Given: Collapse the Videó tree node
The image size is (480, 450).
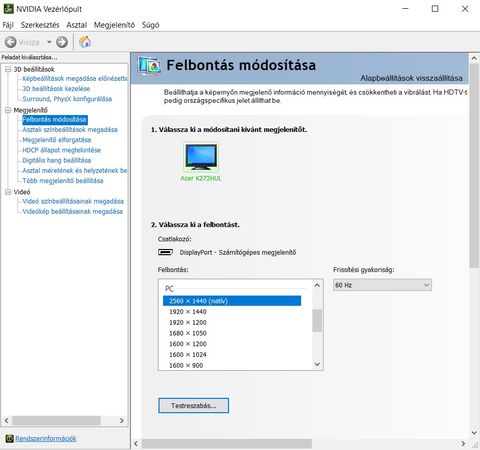Looking at the screenshot, I should (8, 192).
